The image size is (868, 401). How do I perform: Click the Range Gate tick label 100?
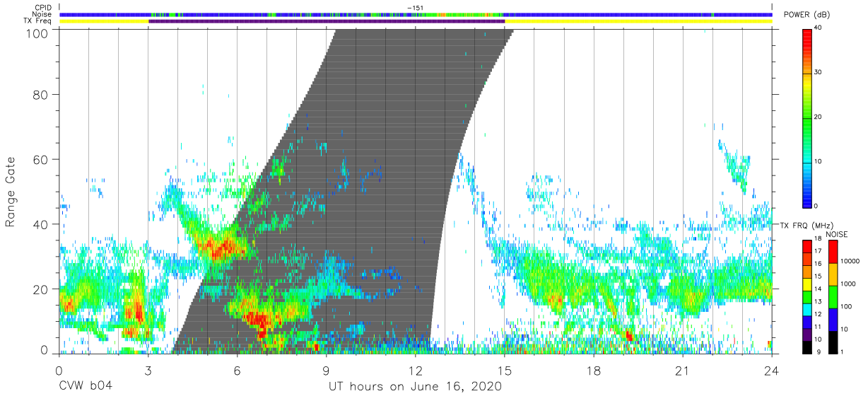coord(36,33)
